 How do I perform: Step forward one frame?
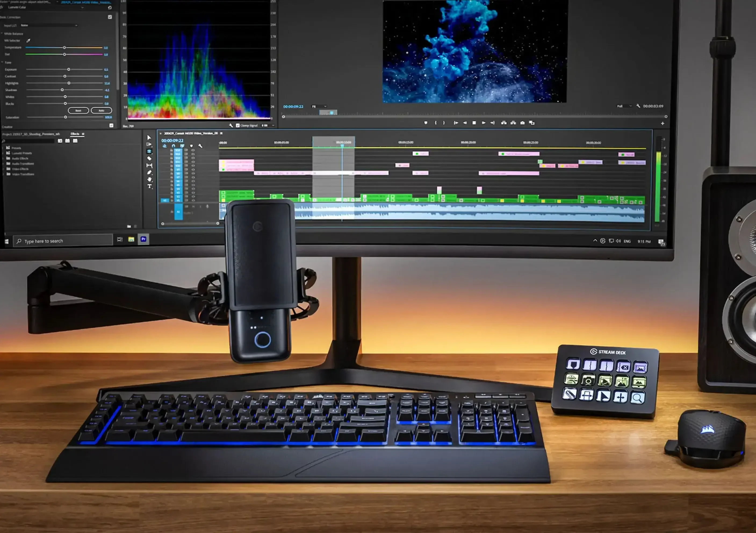[x=483, y=123]
